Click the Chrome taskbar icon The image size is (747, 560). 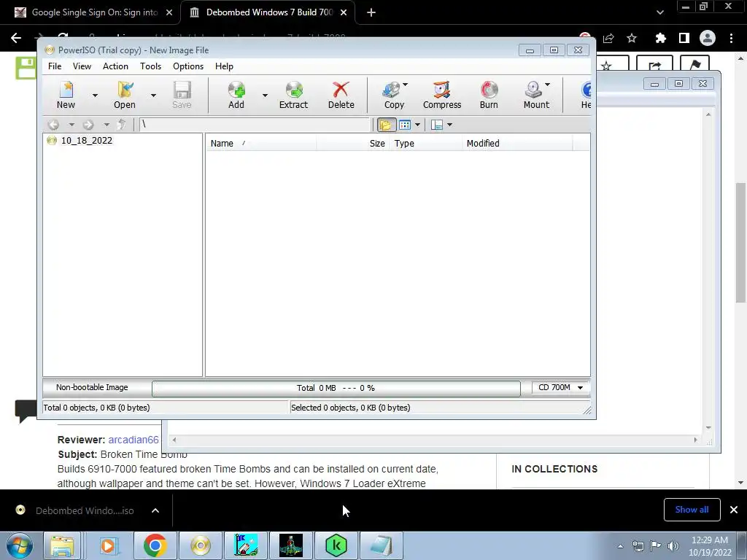[155, 545]
